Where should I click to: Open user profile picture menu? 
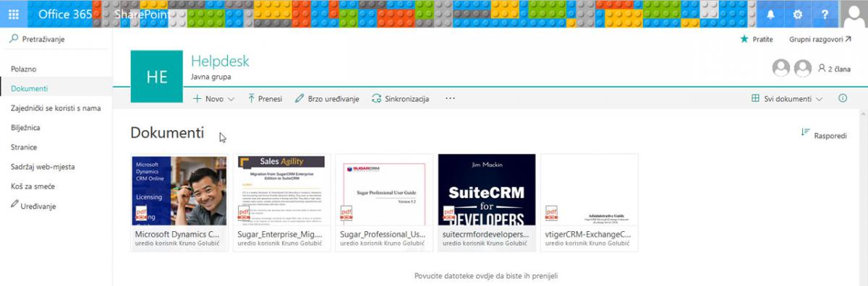pyautogui.click(x=854, y=14)
